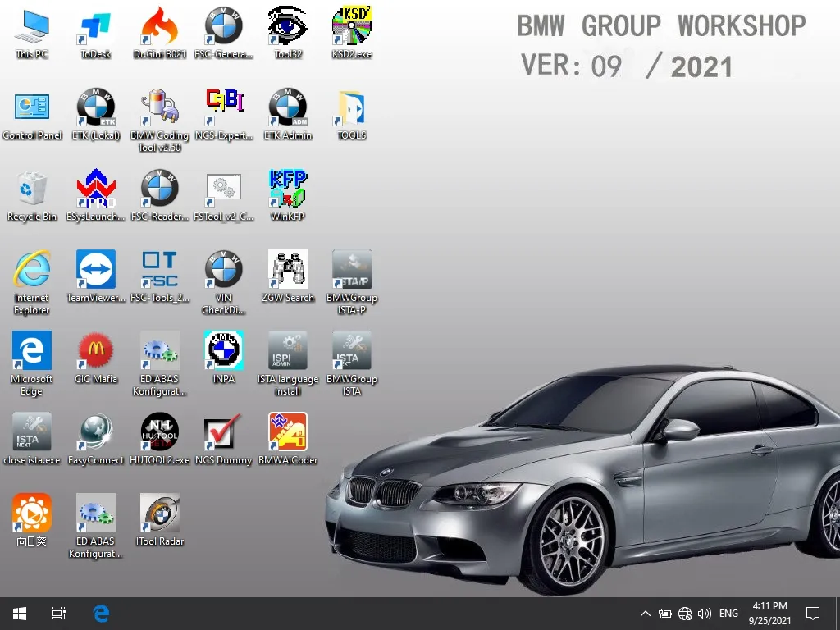
Task: Open the ZGW Search utility
Action: 287,271
